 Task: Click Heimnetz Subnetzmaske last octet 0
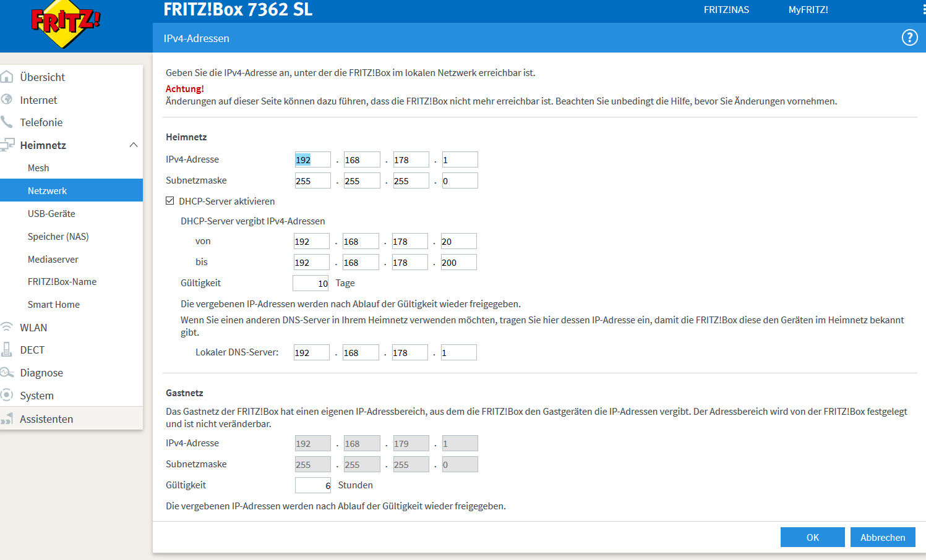[460, 180]
